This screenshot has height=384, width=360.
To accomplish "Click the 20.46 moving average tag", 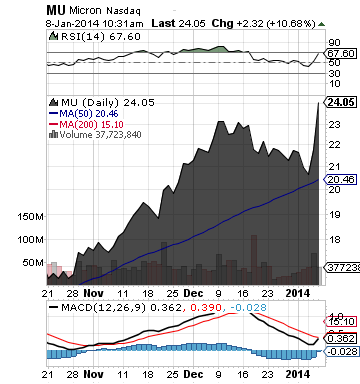I will pyautogui.click(x=340, y=180).
